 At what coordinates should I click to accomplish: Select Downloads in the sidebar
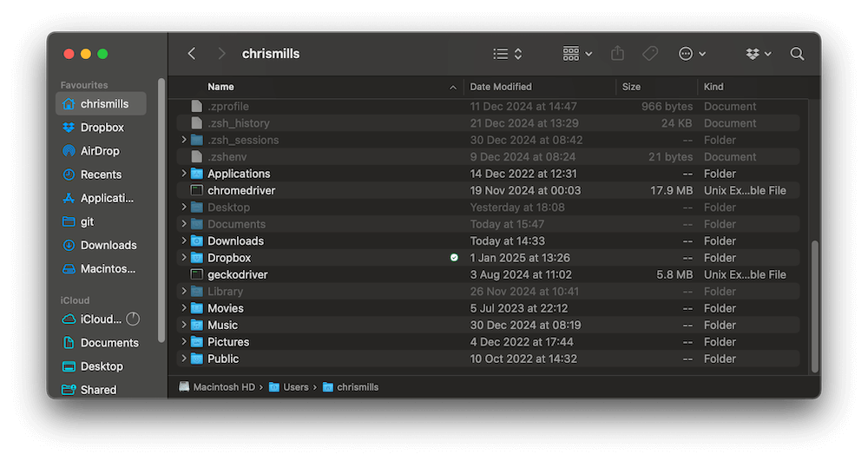point(108,245)
